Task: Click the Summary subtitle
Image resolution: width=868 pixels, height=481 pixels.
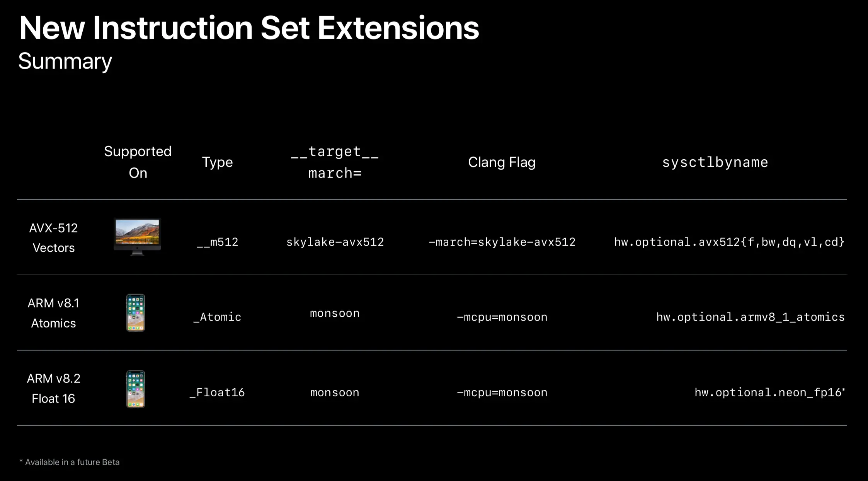Action: click(x=65, y=61)
